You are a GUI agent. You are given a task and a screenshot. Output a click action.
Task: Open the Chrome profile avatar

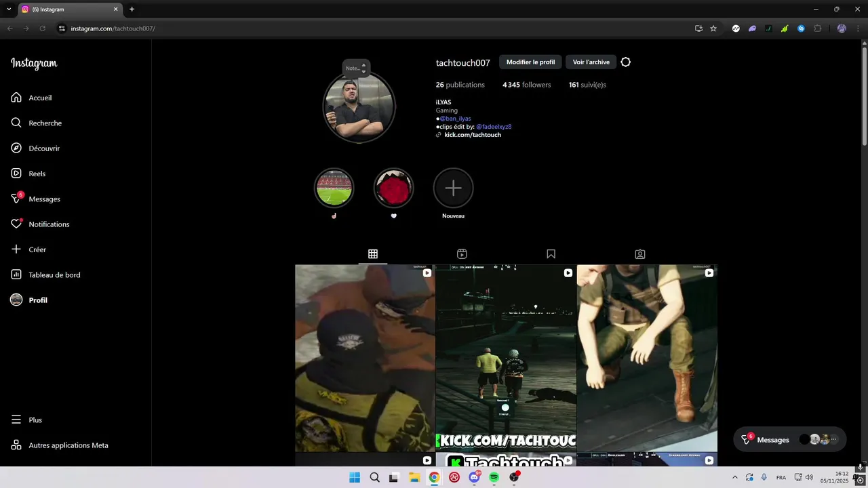pos(842,28)
